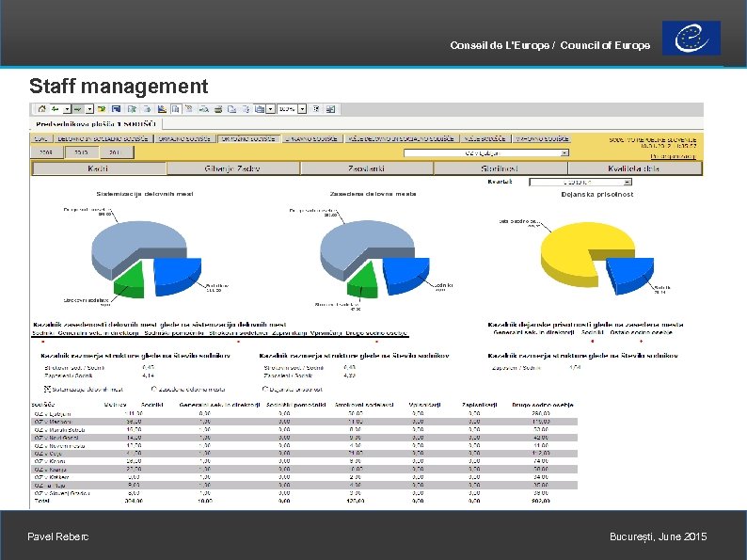Select the Predsednikova plošča document tab
747x560 pixels.
tap(96, 124)
